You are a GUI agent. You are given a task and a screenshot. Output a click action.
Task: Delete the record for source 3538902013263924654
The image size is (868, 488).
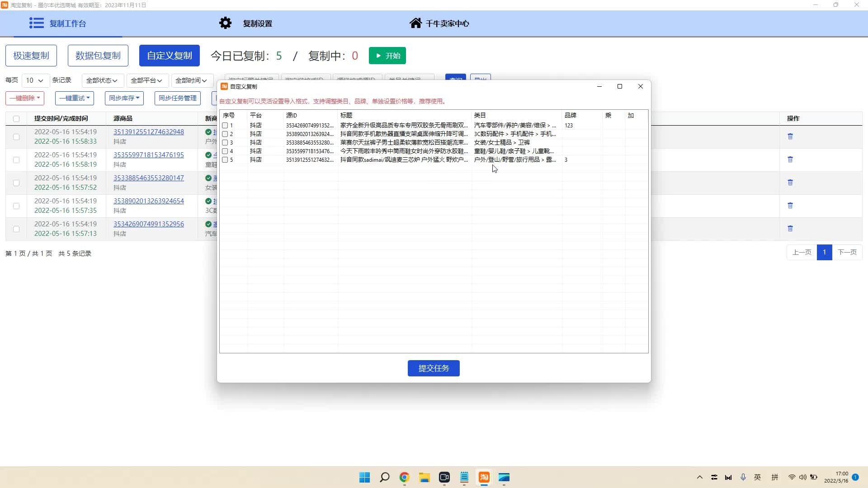click(x=790, y=205)
